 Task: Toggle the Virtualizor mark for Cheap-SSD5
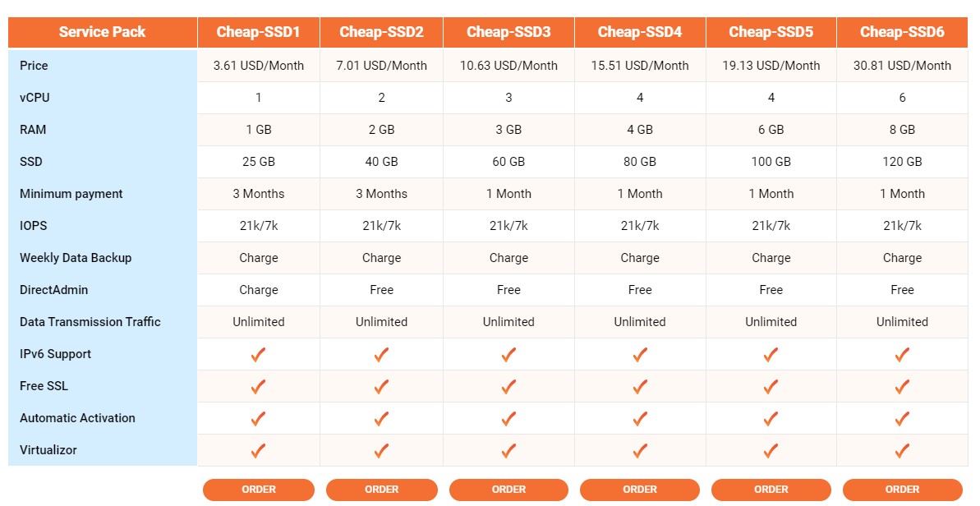(771, 450)
